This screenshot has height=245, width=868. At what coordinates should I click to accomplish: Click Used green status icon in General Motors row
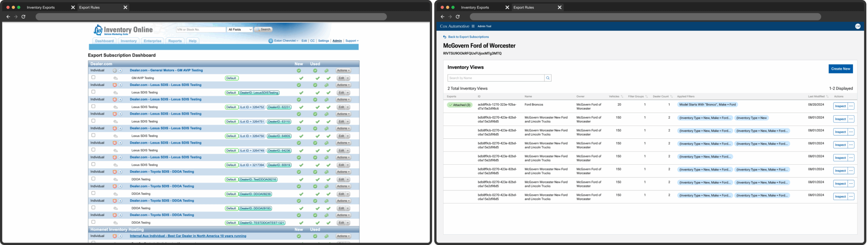pos(315,71)
